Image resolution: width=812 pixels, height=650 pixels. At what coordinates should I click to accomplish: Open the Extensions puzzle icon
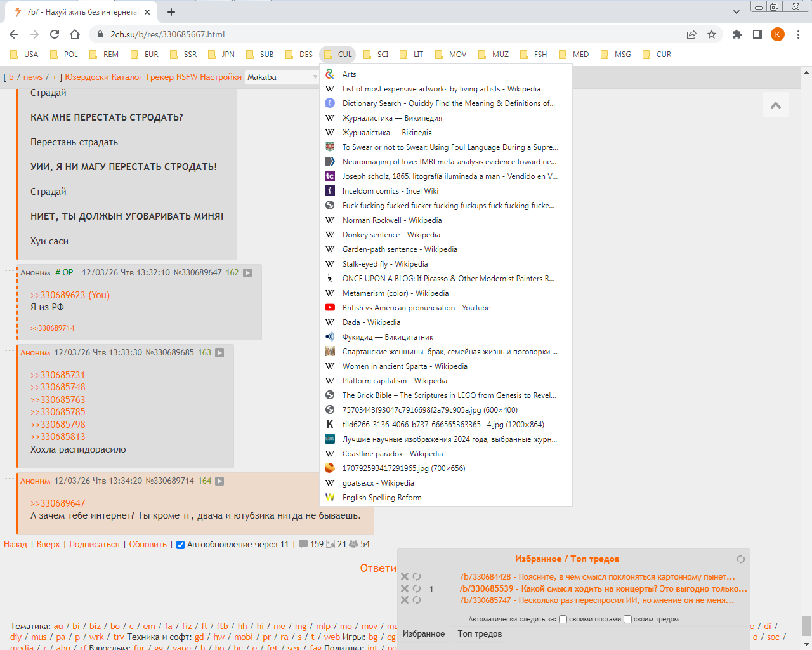[x=737, y=34]
